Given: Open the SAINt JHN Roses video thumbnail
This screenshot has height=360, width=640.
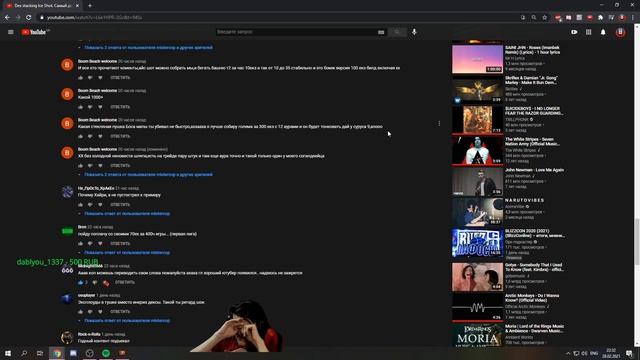Looking at the screenshot, I should 477,59.
